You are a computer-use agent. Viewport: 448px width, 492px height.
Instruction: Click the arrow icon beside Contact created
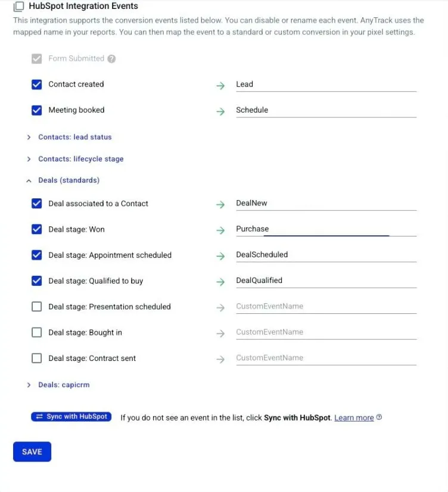pyautogui.click(x=220, y=85)
